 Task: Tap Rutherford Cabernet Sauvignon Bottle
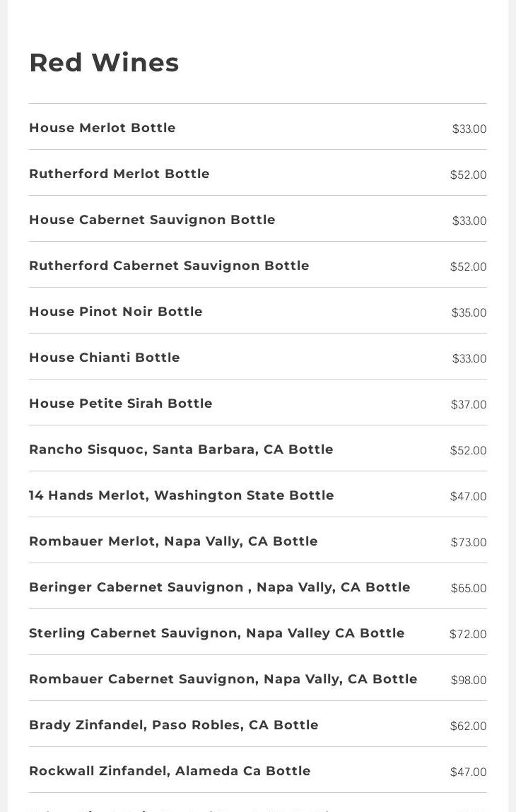(x=169, y=266)
